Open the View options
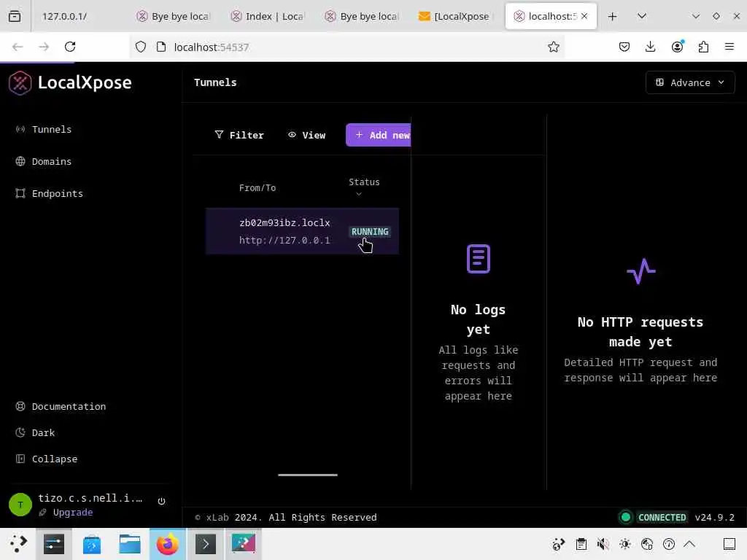Viewport: 747px width, 560px height. 307,135
